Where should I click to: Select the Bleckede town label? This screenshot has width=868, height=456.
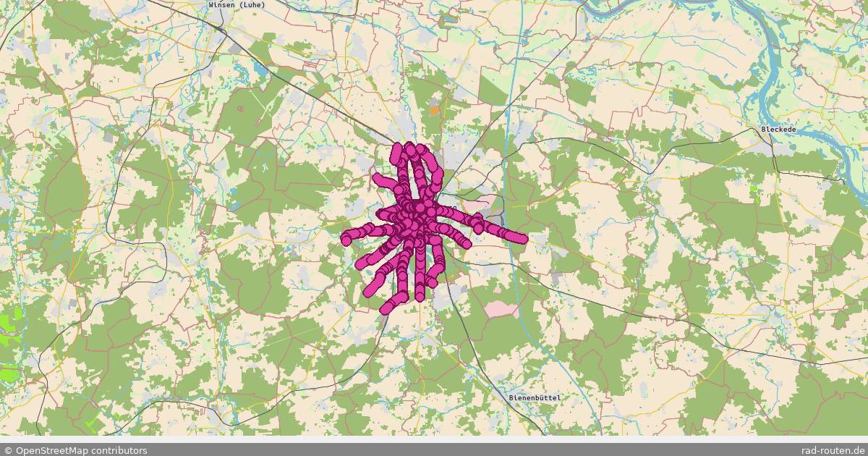(x=778, y=129)
